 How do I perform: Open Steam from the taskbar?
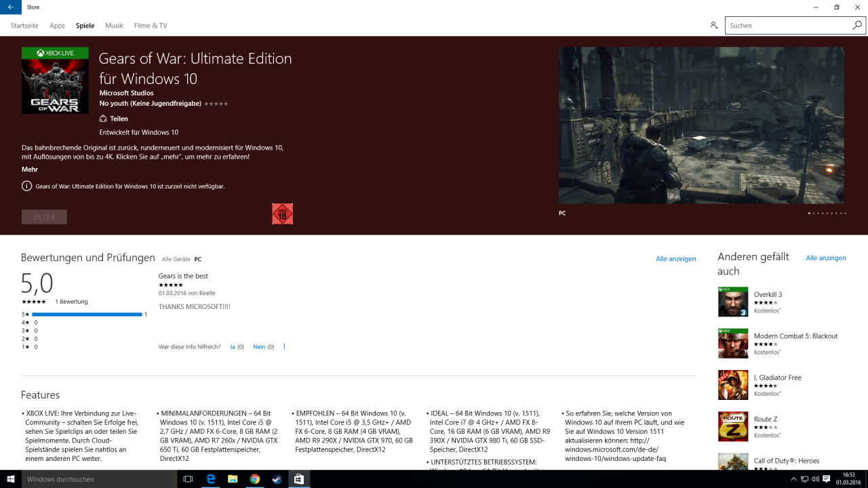277,479
